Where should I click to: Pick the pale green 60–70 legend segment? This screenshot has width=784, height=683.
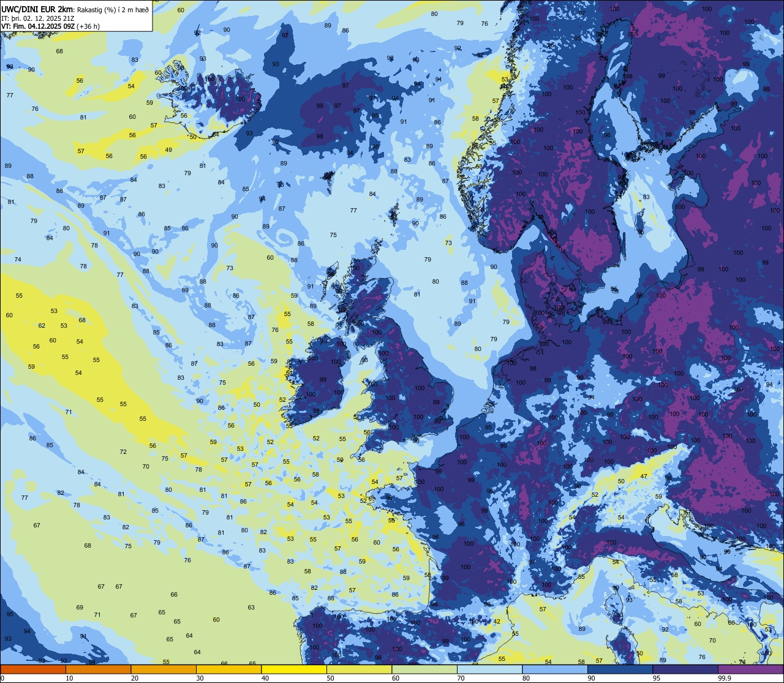[x=424, y=669]
